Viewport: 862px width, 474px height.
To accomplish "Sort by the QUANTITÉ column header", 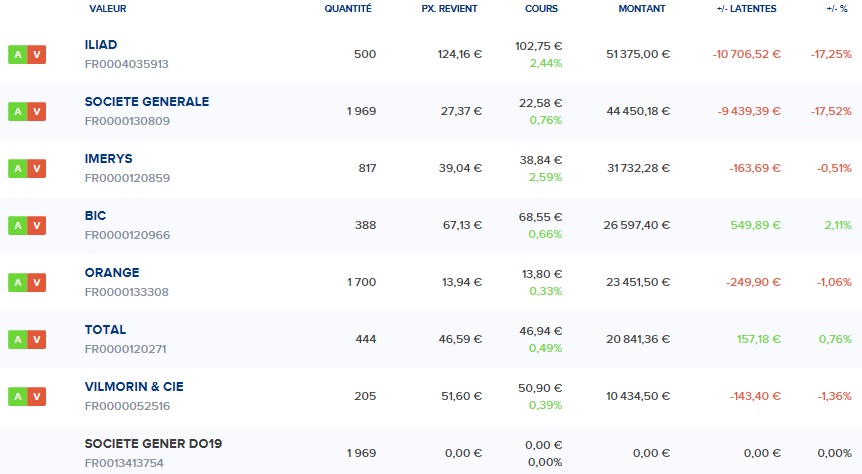I will point(348,9).
